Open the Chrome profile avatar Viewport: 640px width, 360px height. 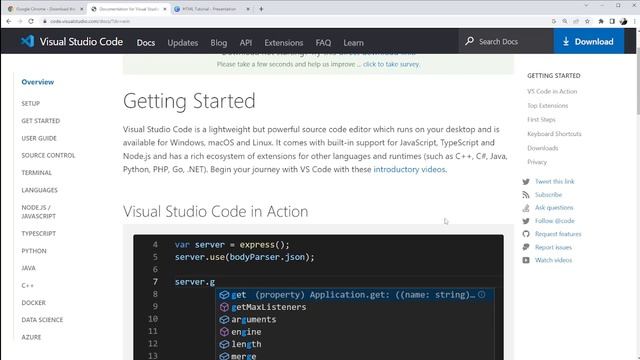click(x=623, y=21)
